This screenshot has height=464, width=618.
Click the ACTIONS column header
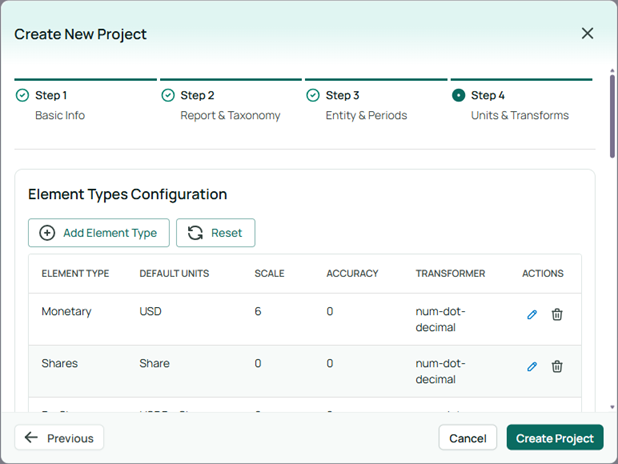pyautogui.click(x=543, y=274)
